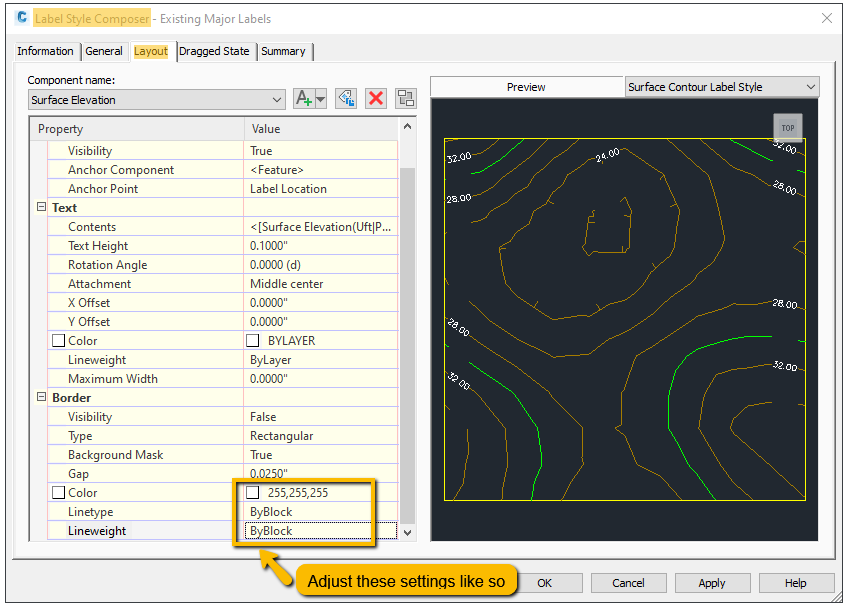848x607 pixels.
Task: Open the Information tab
Action: tap(46, 50)
